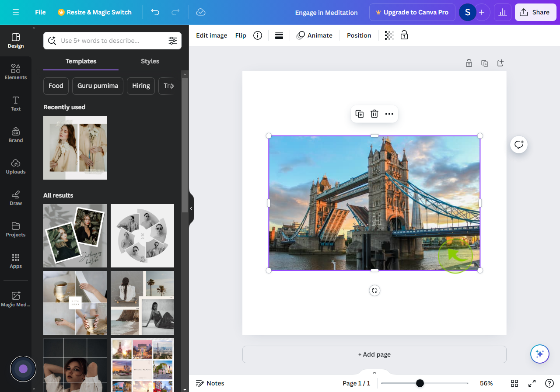Click the zoom slider handle
The height and width of the screenshot is (392, 560).
pyautogui.click(x=420, y=383)
